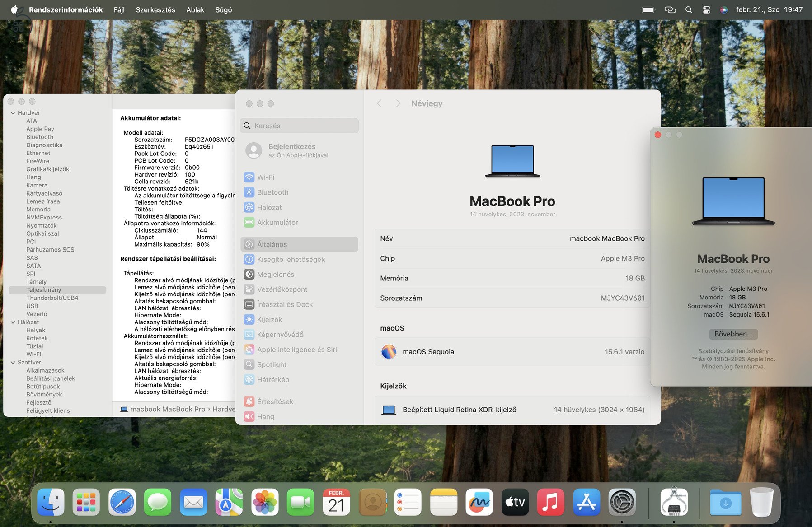Open the Szabályozási tanúsítvány link
The width and height of the screenshot is (812, 527).
click(733, 351)
